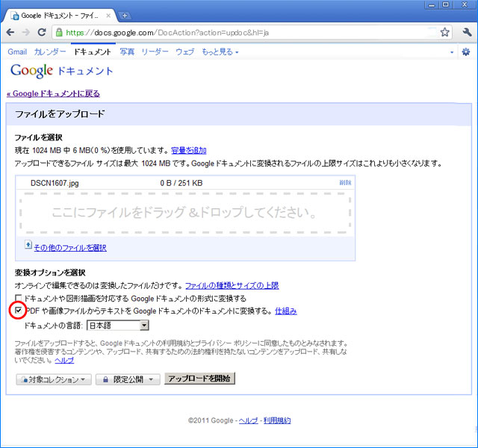Click ヘルプ link under the terms notice

tap(64, 360)
